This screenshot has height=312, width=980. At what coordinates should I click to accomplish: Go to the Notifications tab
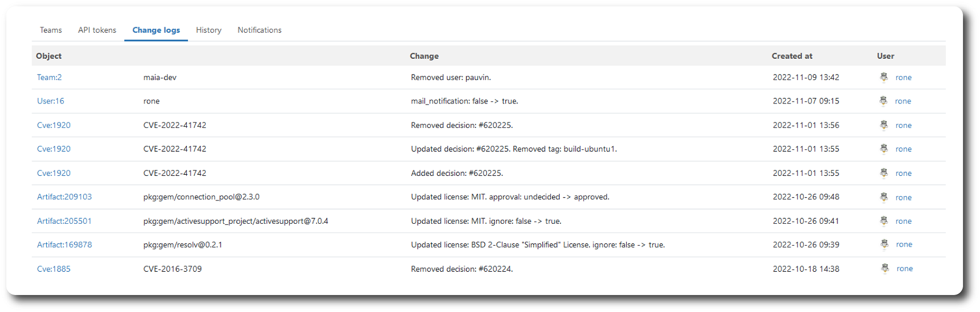click(259, 30)
